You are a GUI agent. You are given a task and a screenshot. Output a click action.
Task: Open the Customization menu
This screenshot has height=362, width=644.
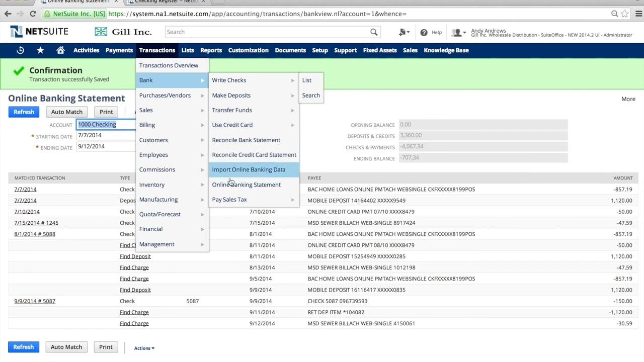pyautogui.click(x=248, y=50)
